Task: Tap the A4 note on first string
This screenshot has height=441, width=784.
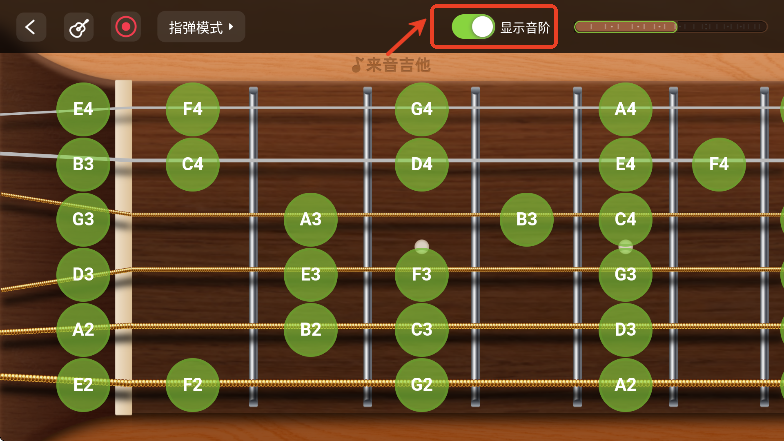Action: [x=626, y=109]
